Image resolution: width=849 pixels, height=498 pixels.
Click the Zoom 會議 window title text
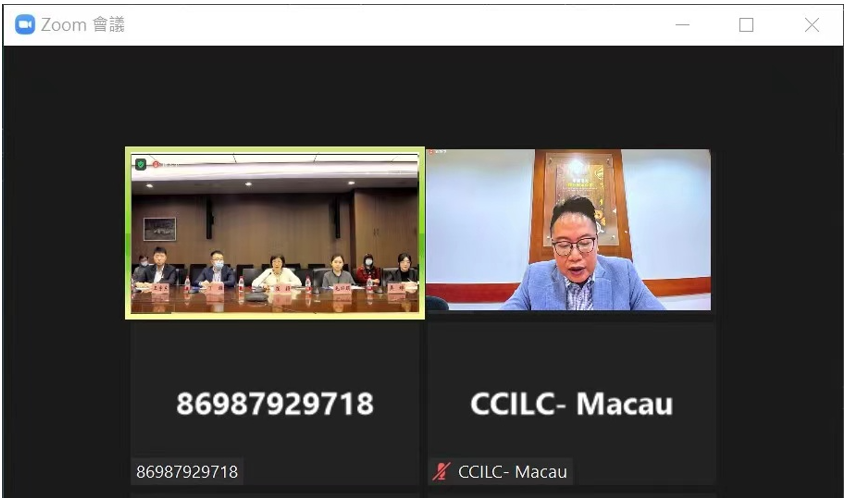point(83,25)
